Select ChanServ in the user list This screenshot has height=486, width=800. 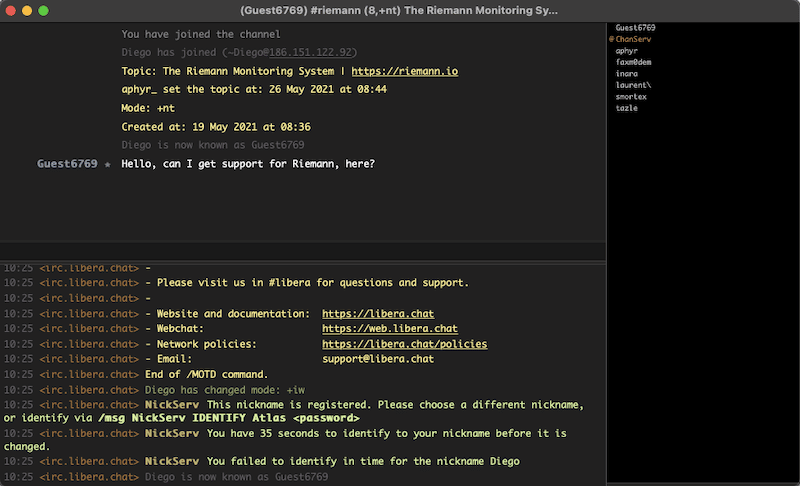pyautogui.click(x=633, y=39)
